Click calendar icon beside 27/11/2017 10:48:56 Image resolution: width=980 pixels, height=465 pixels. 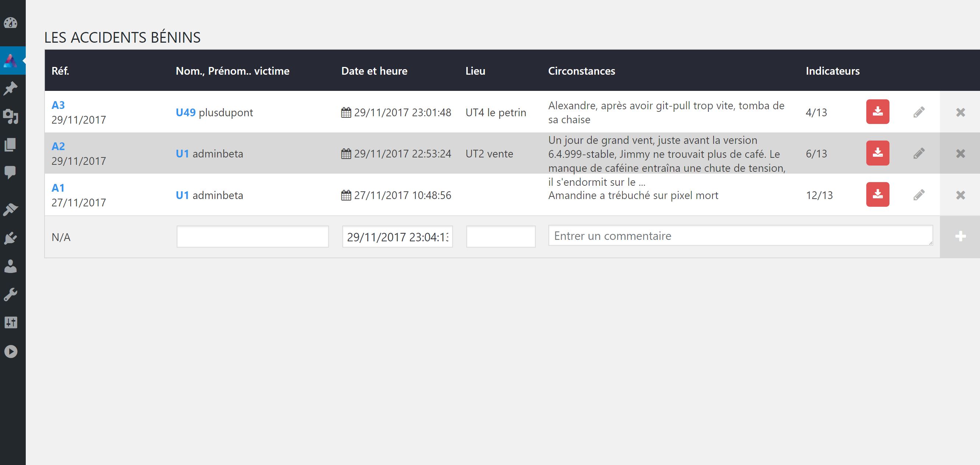coord(346,195)
